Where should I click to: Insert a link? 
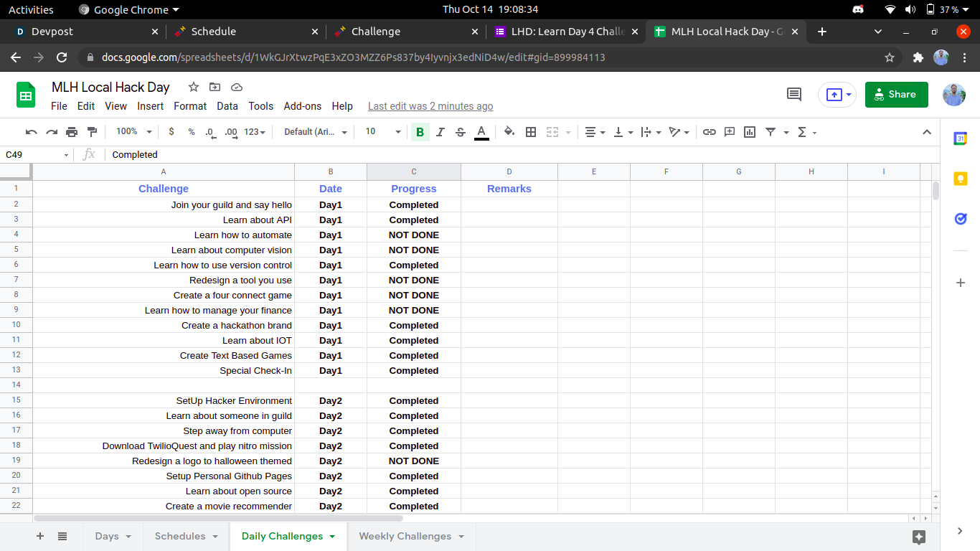(x=710, y=132)
